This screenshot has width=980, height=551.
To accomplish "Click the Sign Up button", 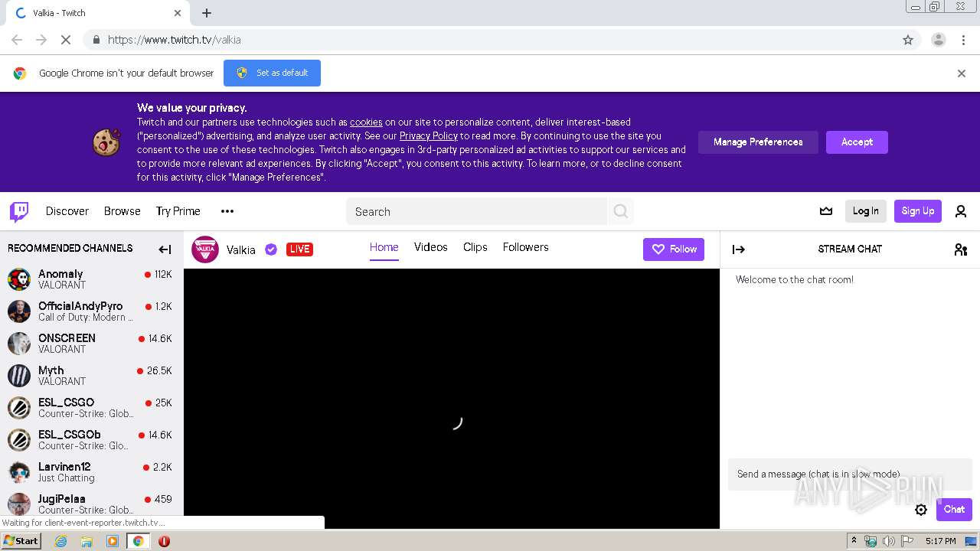I will click(918, 211).
